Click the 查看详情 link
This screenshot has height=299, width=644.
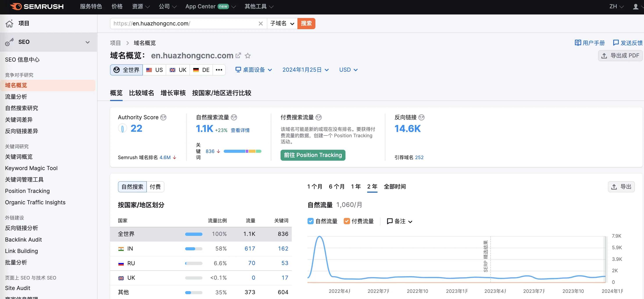[240, 130]
